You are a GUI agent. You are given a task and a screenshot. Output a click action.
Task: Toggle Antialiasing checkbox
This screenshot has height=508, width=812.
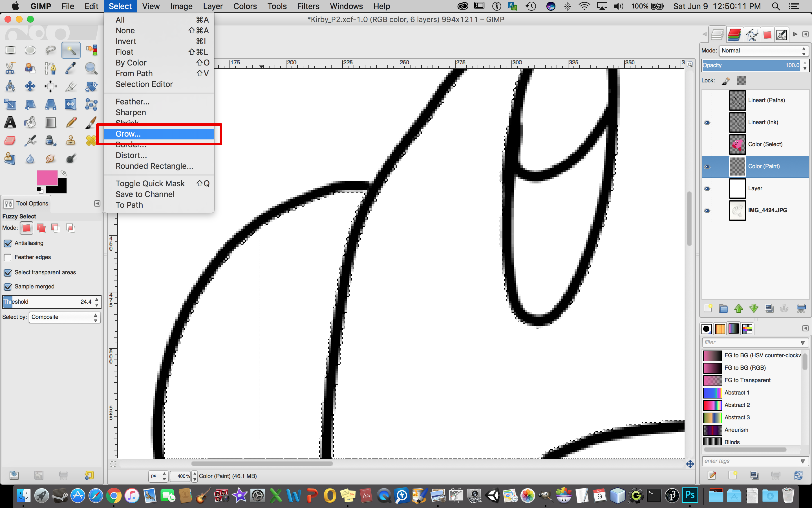pos(8,243)
